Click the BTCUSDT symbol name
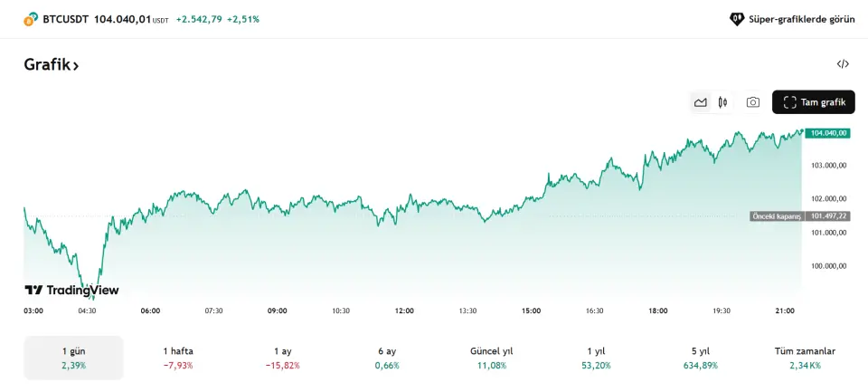This screenshot has width=868, height=392. coord(65,19)
